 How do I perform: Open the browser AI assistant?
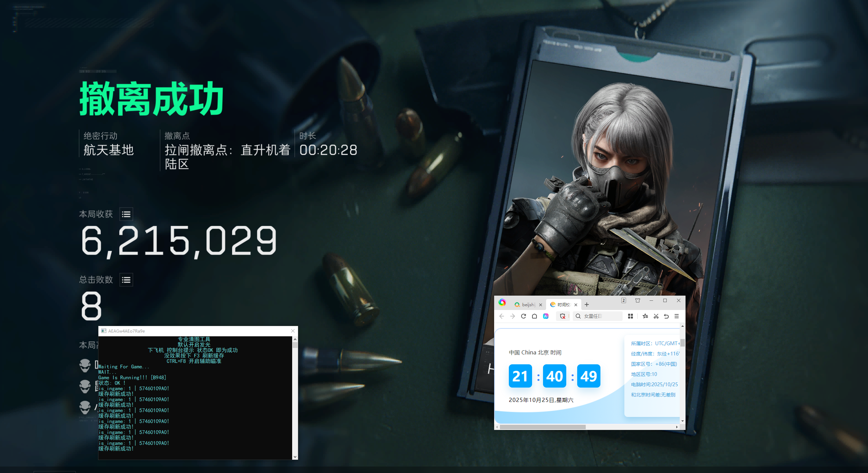tap(546, 316)
